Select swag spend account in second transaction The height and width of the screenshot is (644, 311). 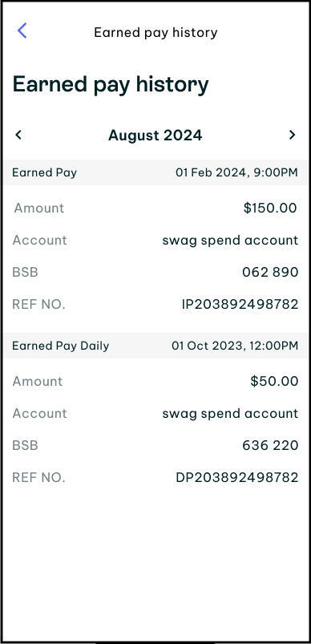230,414
